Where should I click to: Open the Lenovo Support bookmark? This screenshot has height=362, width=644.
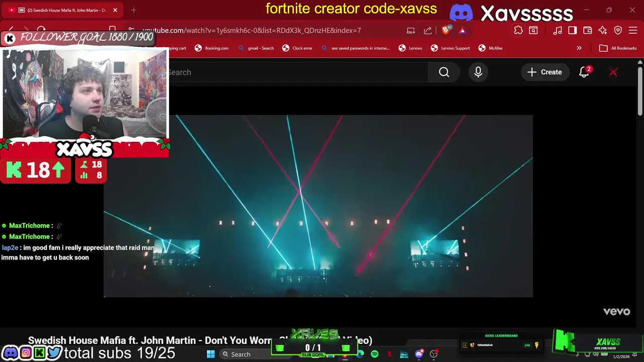coord(450,48)
